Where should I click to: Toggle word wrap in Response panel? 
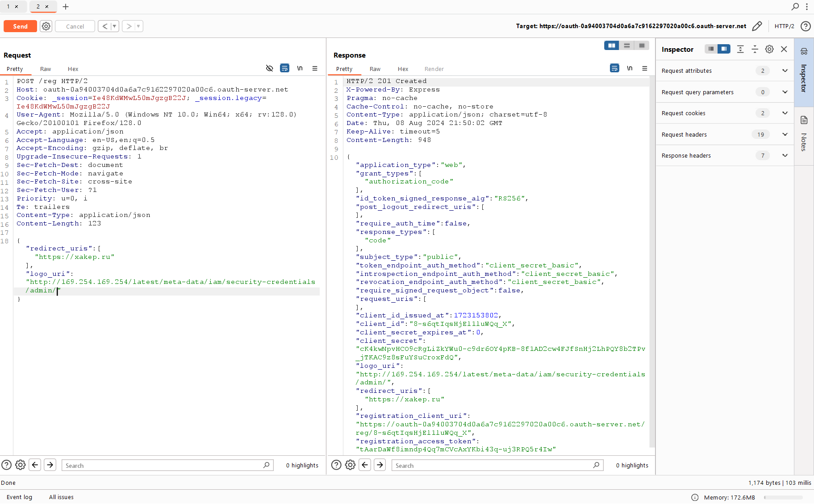(x=614, y=68)
